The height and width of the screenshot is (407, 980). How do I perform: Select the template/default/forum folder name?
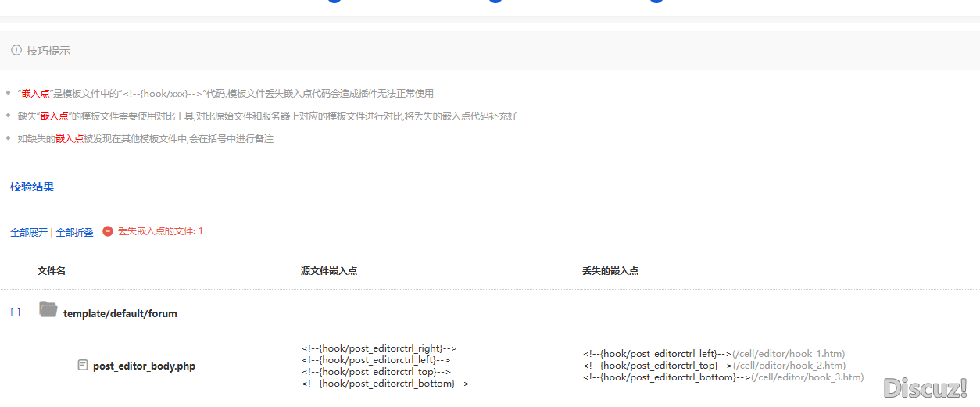tap(120, 313)
